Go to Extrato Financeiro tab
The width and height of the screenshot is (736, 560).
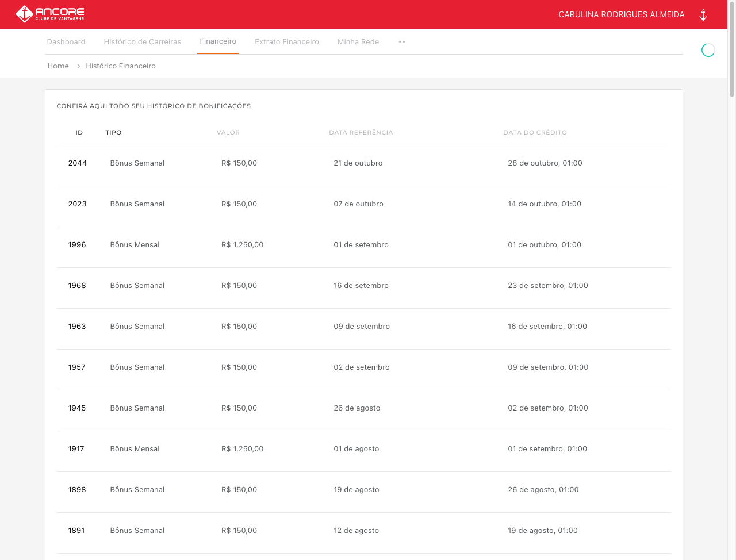287,42
